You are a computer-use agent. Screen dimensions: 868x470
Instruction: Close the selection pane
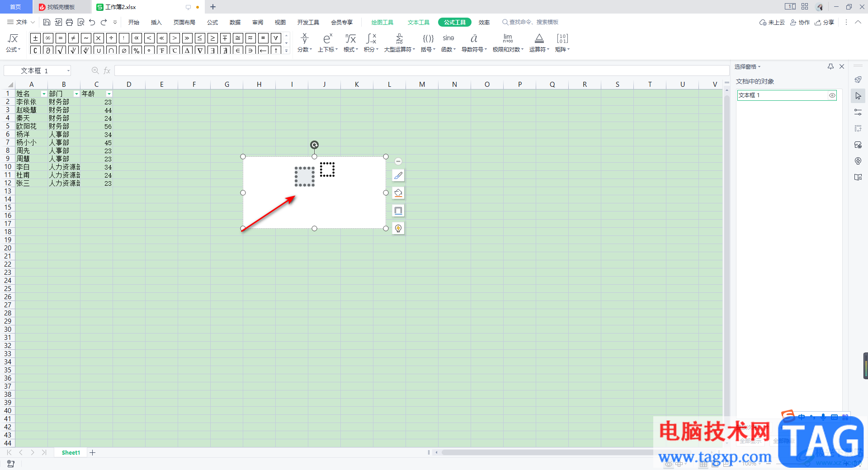[842, 66]
